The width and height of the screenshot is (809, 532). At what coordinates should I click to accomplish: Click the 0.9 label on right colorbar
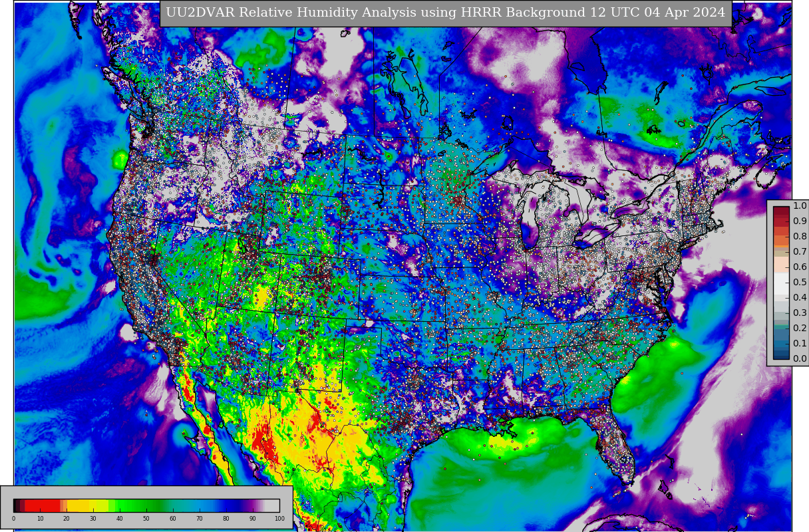[800, 221]
